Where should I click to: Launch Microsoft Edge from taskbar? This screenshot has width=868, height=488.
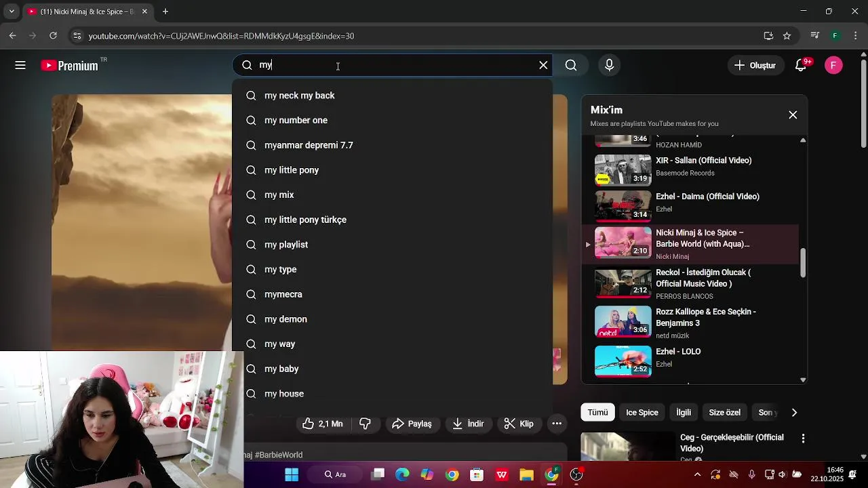point(402,474)
